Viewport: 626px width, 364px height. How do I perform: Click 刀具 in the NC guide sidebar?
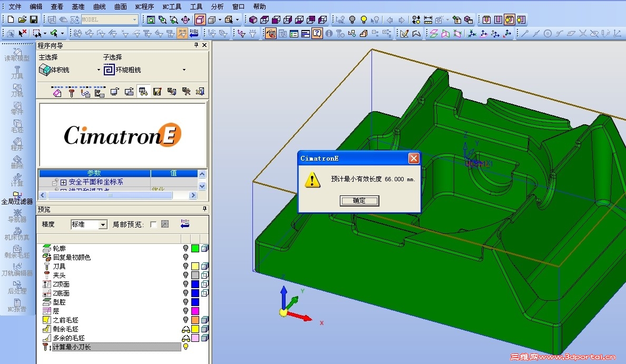tap(17, 73)
